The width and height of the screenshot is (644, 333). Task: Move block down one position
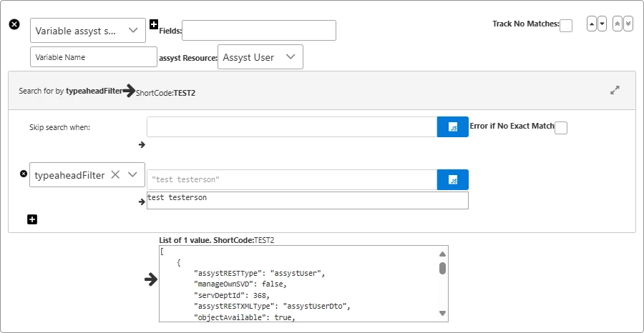click(602, 24)
